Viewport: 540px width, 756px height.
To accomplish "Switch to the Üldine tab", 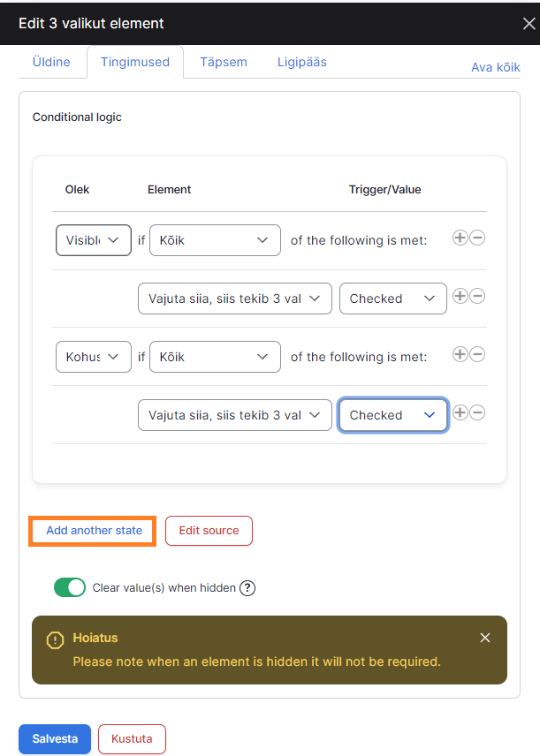I will coord(51,62).
